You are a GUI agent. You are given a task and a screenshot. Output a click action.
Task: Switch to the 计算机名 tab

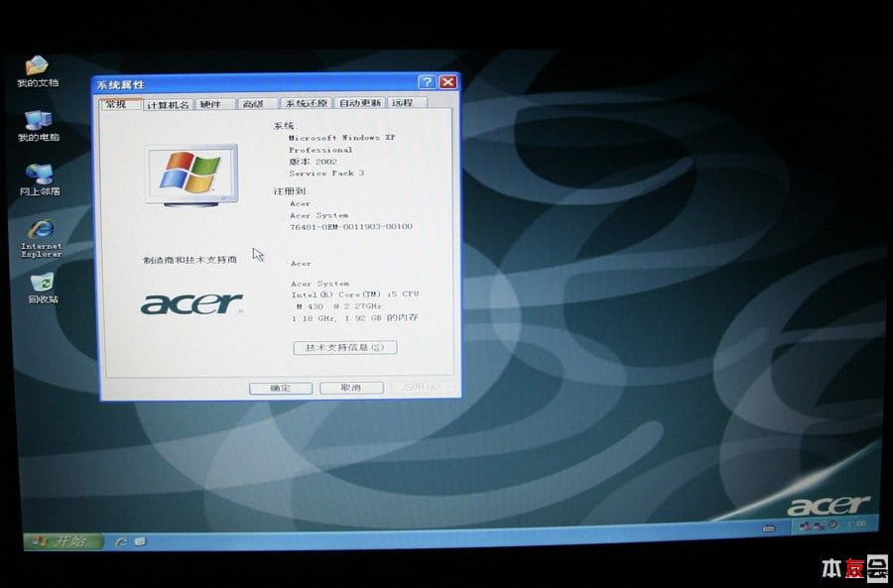(168, 104)
